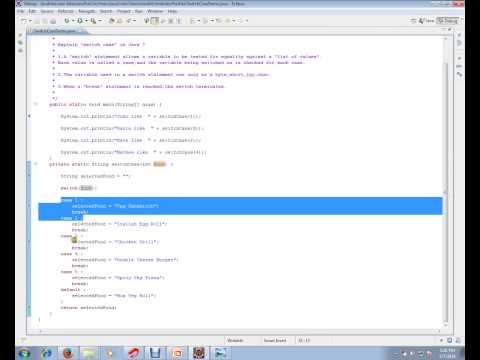Expand the Run launch dropdown arrow
The width and height of the screenshot is (480, 360).
pos(86,21)
